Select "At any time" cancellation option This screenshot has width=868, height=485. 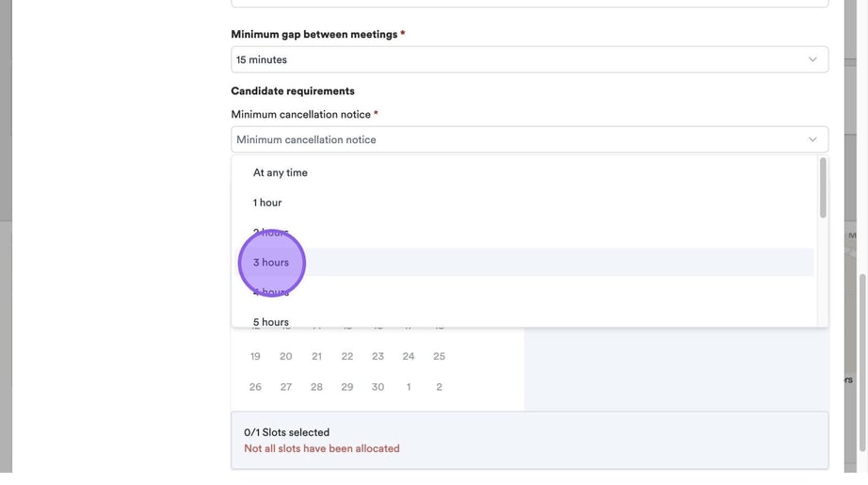click(281, 173)
